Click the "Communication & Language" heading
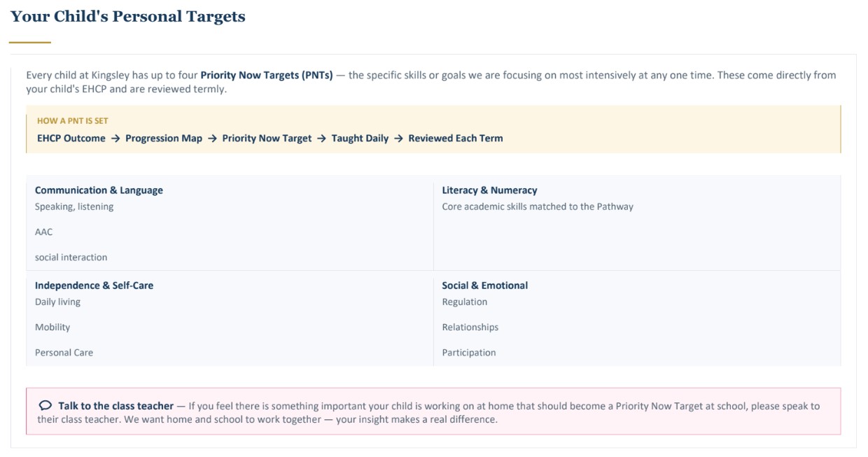The image size is (868, 457). coord(99,190)
